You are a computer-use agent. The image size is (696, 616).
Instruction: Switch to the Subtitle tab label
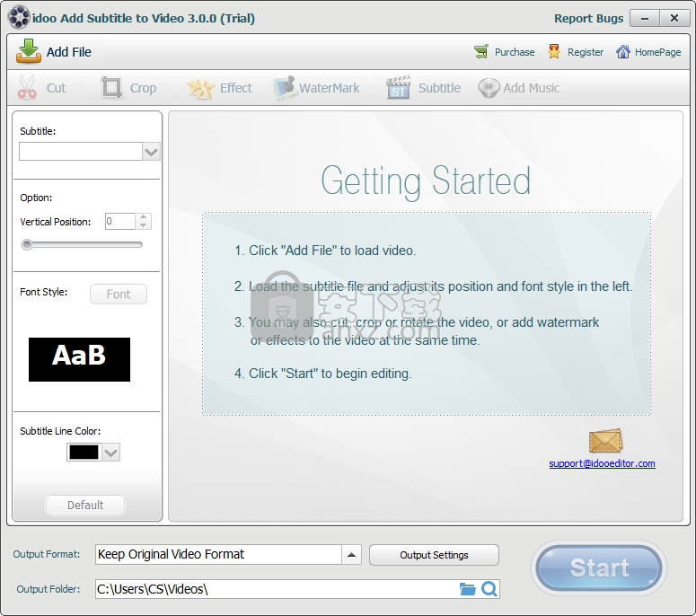coord(439,88)
